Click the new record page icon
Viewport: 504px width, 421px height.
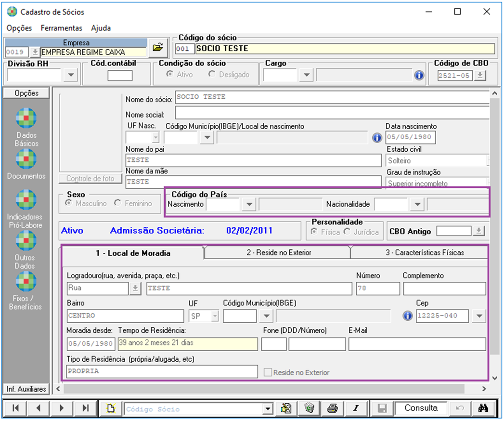click(x=111, y=408)
